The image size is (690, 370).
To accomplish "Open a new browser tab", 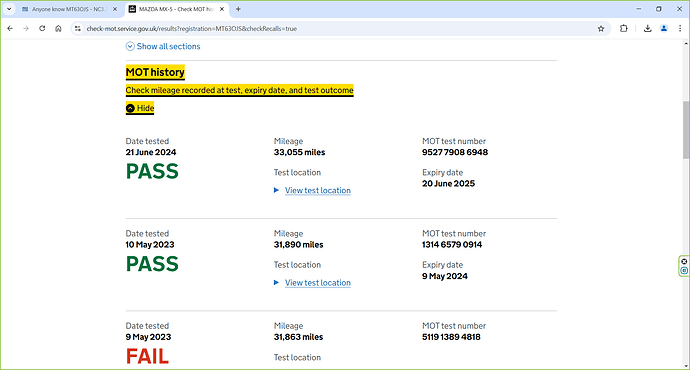I will (x=238, y=9).
